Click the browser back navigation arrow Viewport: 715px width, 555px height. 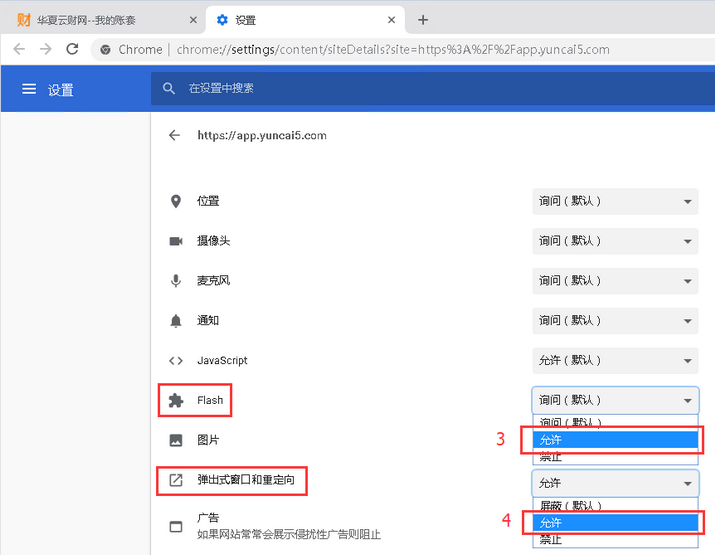point(19,49)
